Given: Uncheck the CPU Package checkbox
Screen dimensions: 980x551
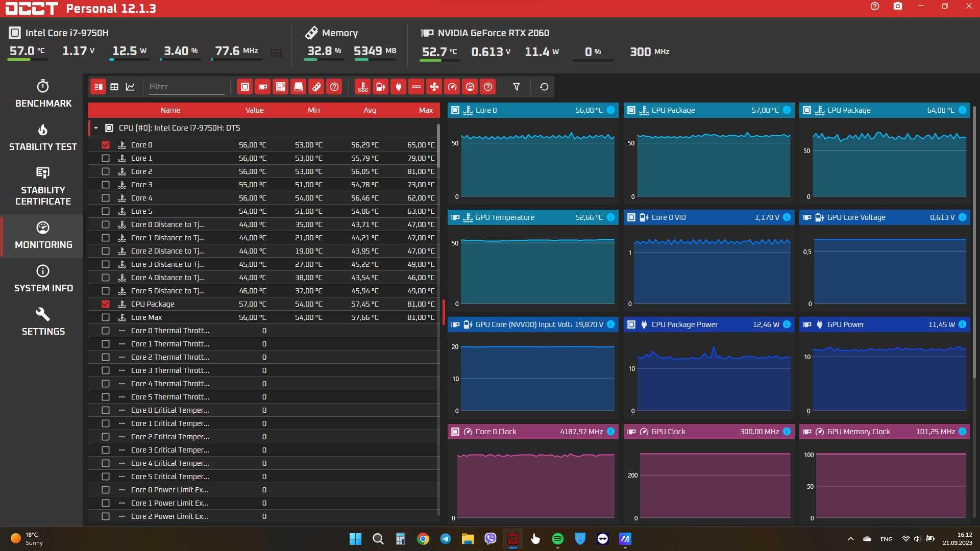Looking at the screenshot, I should click(106, 304).
